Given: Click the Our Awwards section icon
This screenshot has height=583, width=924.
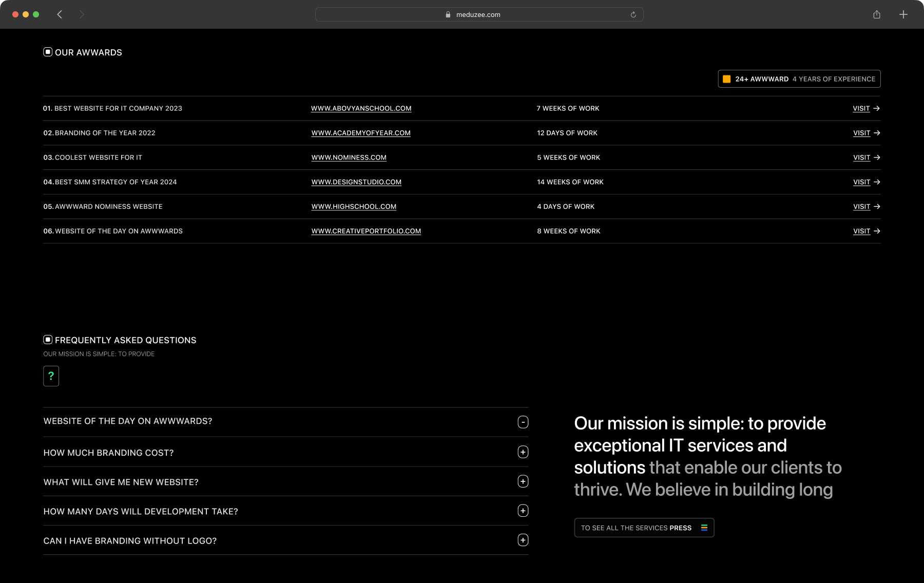Looking at the screenshot, I should [x=48, y=52].
